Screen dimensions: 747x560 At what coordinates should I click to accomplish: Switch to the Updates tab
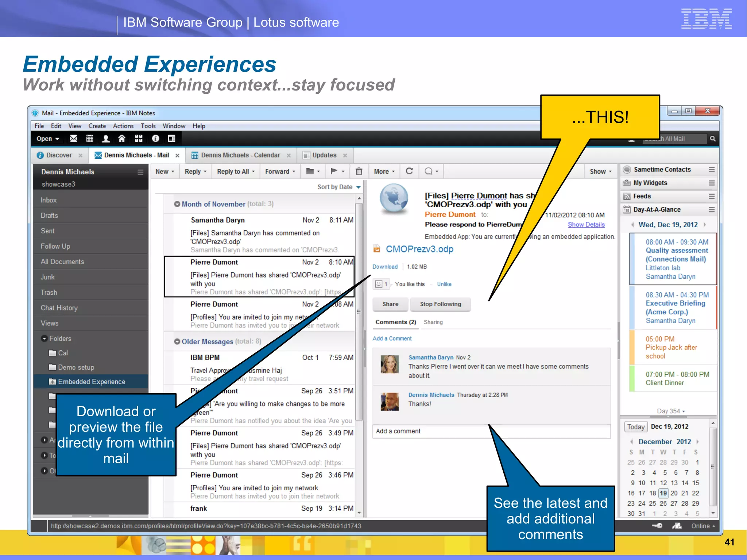coord(324,155)
